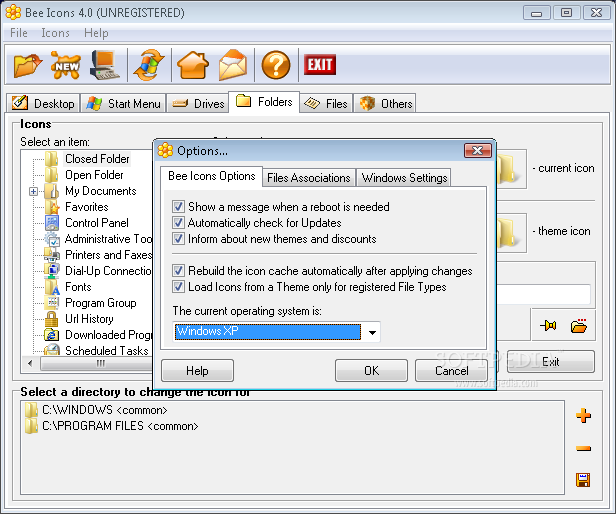616x514 pixels.
Task: Toggle Inform about new themes and discounts
Action: (178, 239)
